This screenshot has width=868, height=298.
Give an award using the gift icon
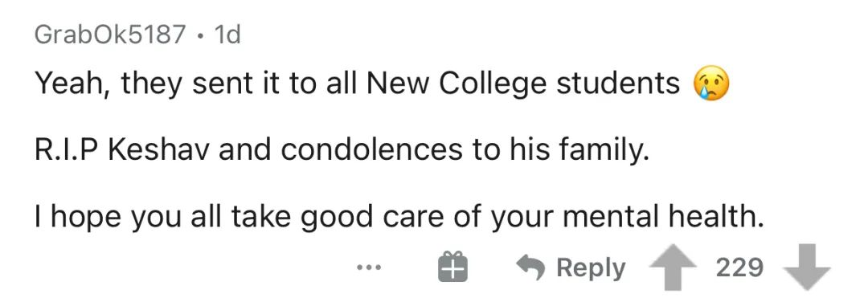tap(452, 267)
